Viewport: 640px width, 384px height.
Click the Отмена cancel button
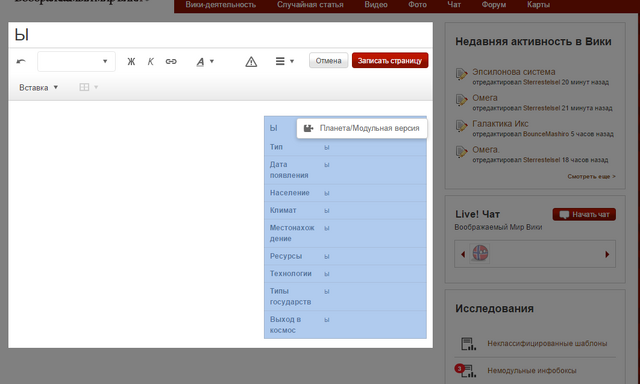328,60
